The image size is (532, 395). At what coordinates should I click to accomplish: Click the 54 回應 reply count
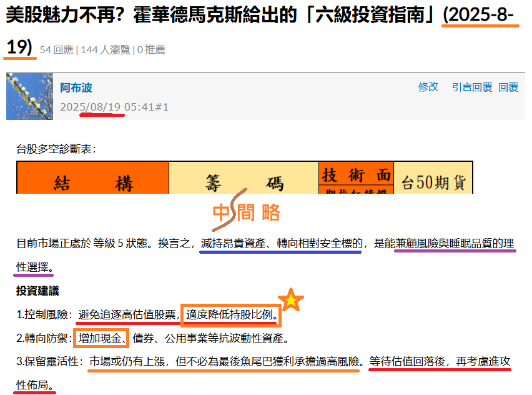tap(56, 49)
